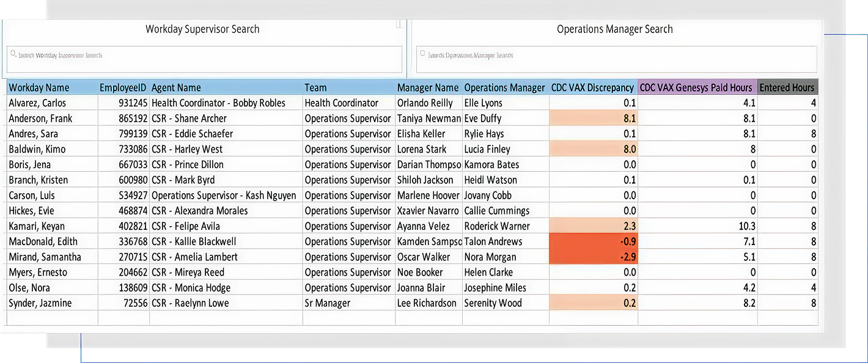This screenshot has width=868, height=363.
Task: Click the Workday Name column header
Action: click(52, 87)
